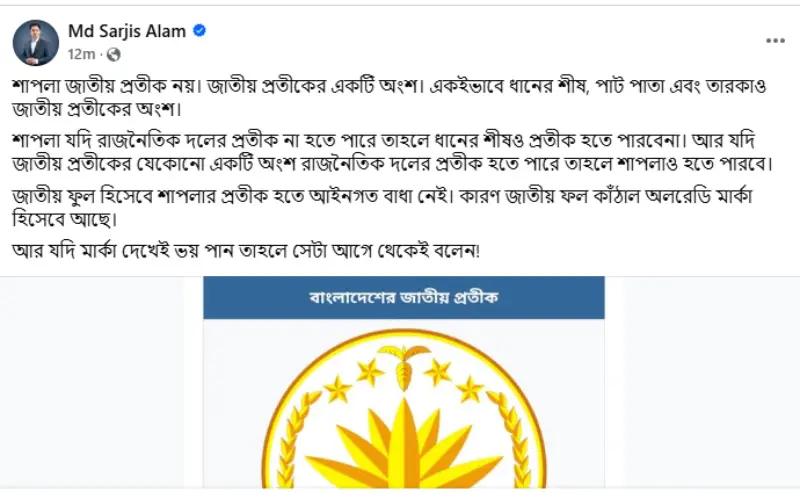
Task: Click the paragraph starting শাপলা যদি রাজনৈতিক
Action: [392, 152]
